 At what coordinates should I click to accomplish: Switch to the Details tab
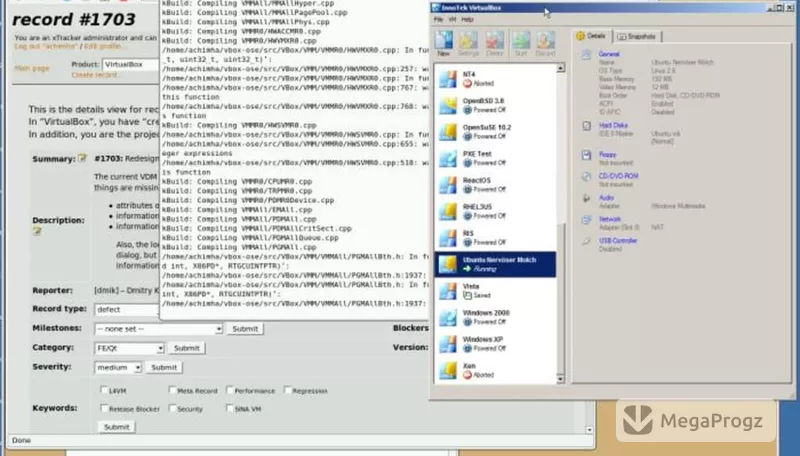coord(592,36)
